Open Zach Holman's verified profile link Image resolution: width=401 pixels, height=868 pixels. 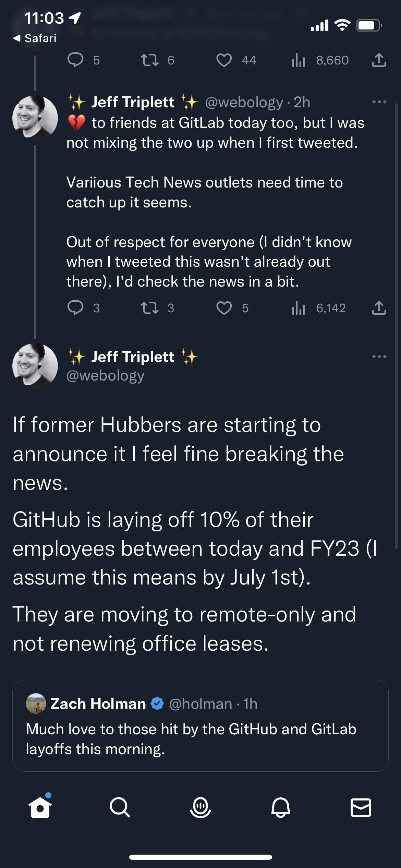[98, 704]
